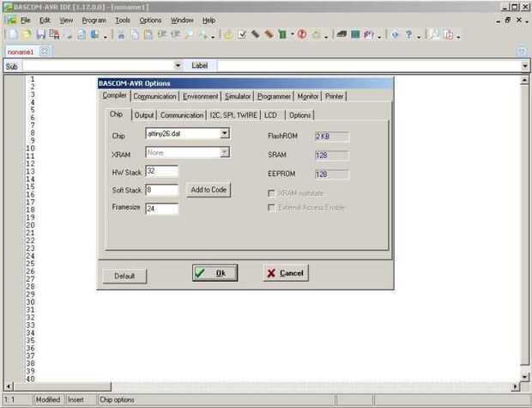Program chip with the green chip icon
The height and width of the screenshot is (408, 532).
(x=282, y=34)
